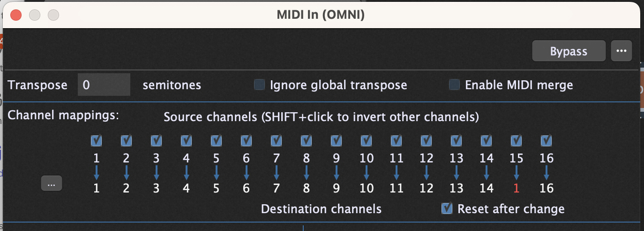The height and width of the screenshot is (231, 644).
Task: Uncheck source channel 1 checkbox
Action: click(x=96, y=140)
